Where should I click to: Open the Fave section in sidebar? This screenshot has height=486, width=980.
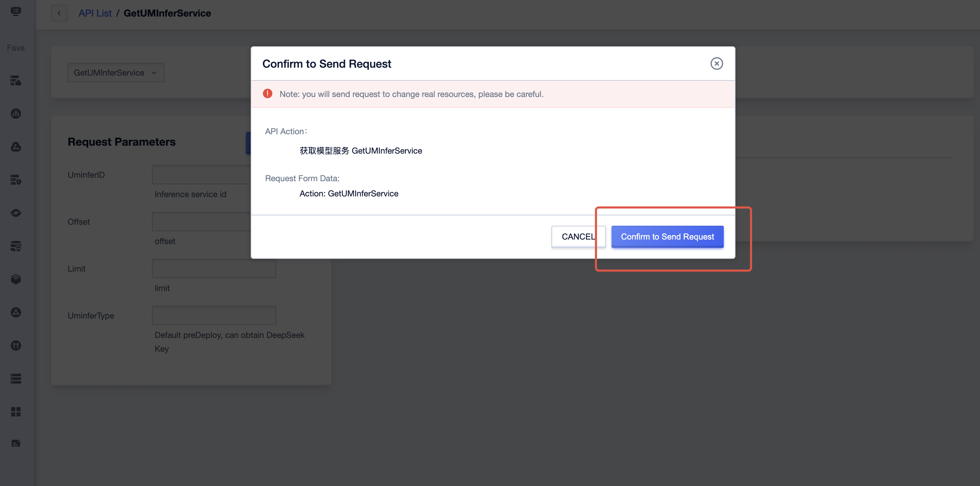[16, 48]
